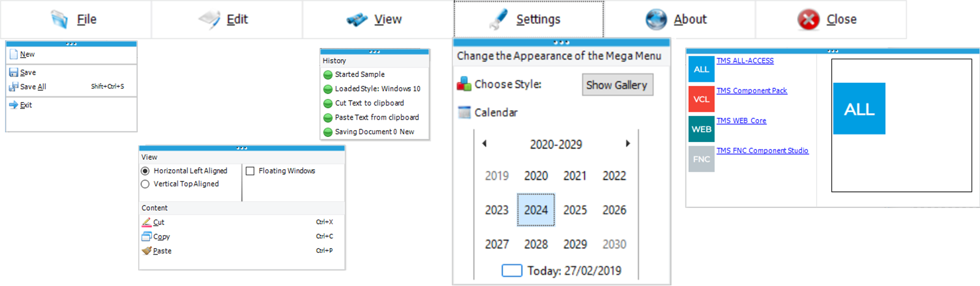The width and height of the screenshot is (980, 286).
Task: Open the Settings menu
Action: 528,19
